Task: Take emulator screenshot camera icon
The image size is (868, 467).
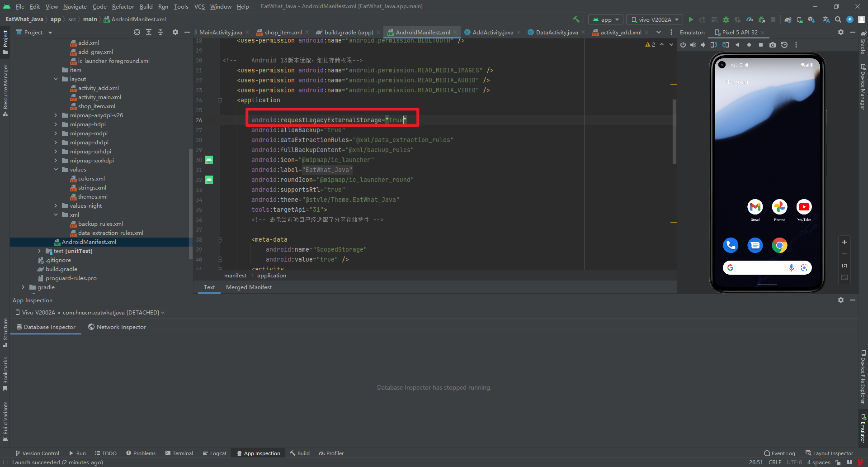Action: 773,45
